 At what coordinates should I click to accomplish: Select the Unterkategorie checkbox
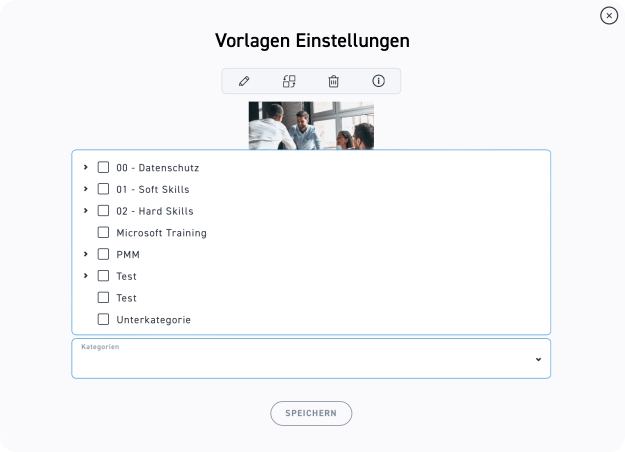click(103, 320)
